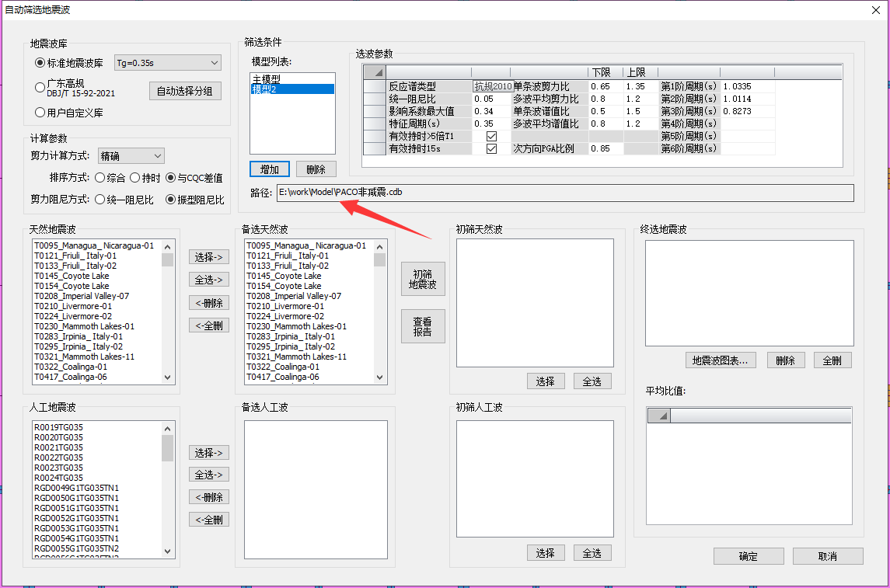Open the Tg=0.35s dropdown

[x=167, y=63]
